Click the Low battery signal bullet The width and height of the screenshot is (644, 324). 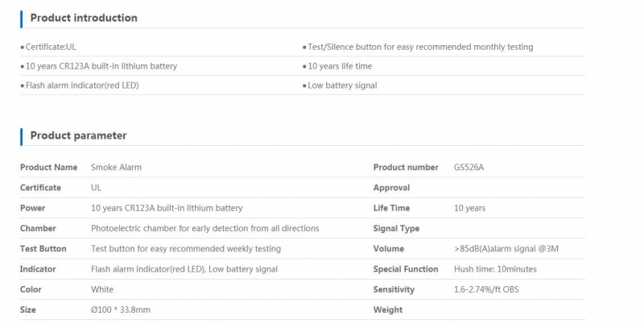click(342, 85)
